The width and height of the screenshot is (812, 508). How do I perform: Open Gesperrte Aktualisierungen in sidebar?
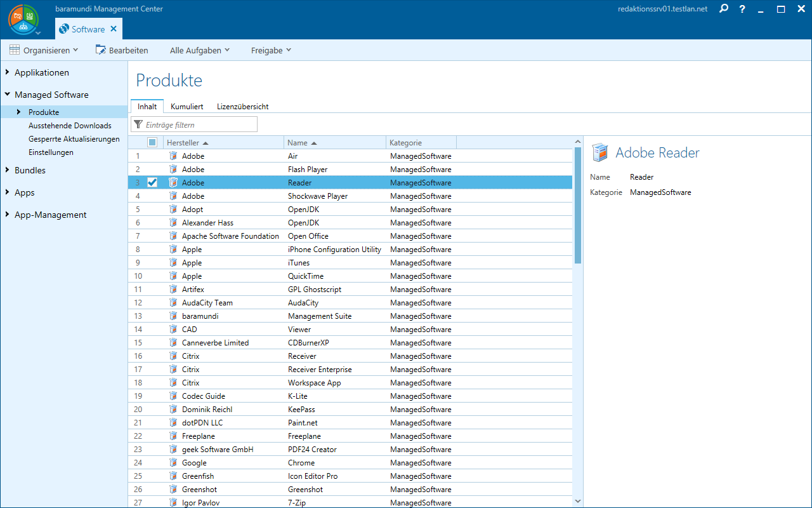pyautogui.click(x=74, y=139)
